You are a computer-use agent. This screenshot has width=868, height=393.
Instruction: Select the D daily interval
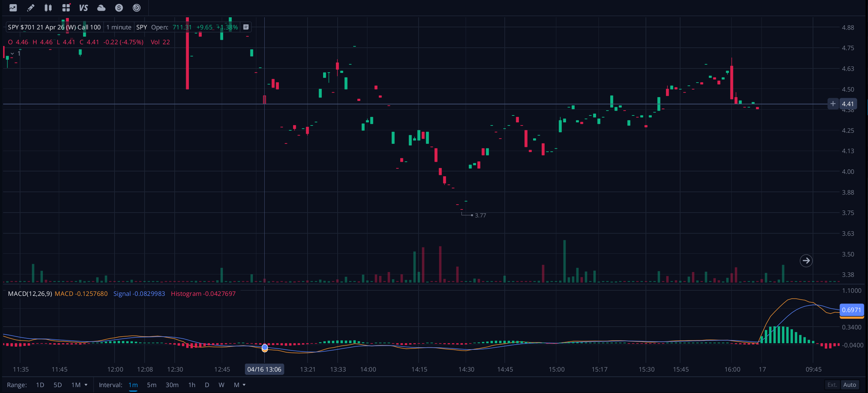pos(207,385)
